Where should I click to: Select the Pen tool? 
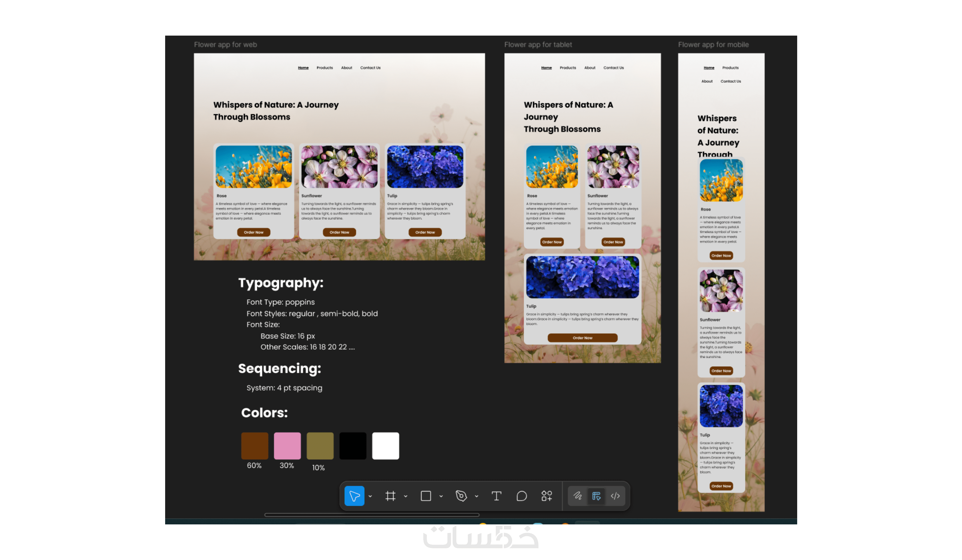click(461, 496)
